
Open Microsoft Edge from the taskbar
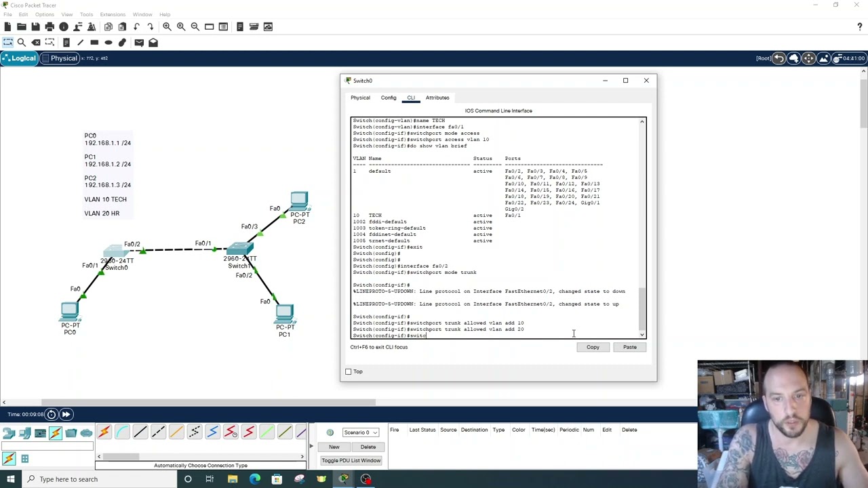[254, 479]
